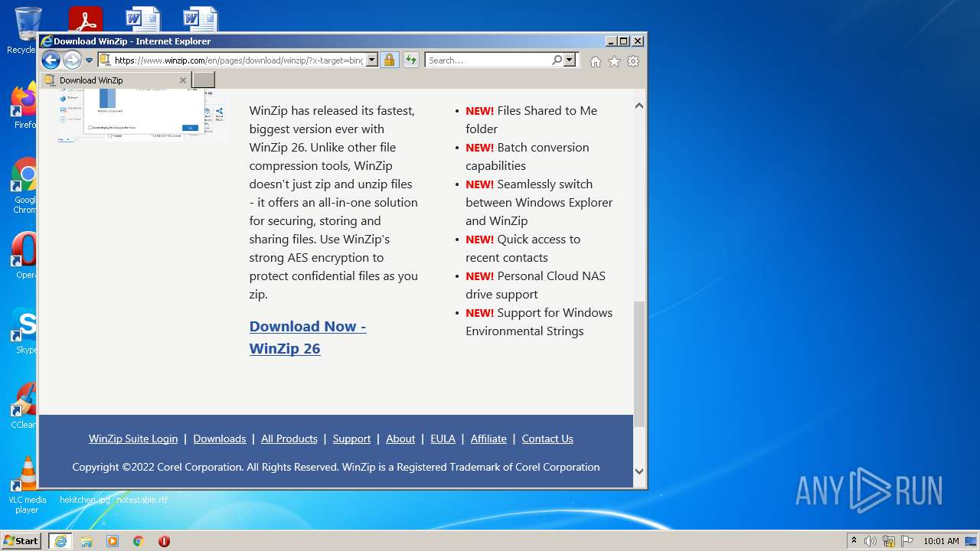The width and height of the screenshot is (980, 551).
Task: Click the Show desktop tray button
Action: [971, 541]
